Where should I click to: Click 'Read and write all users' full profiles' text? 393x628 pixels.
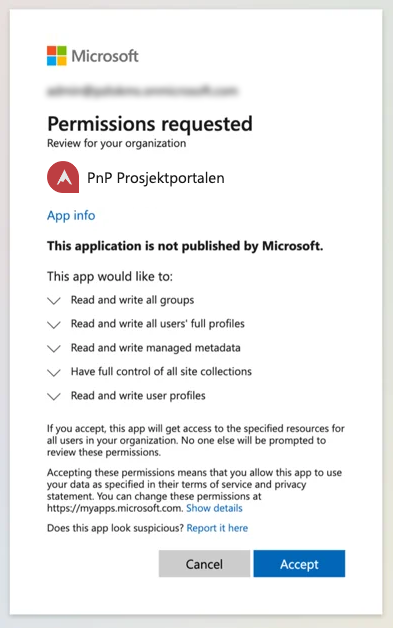tap(157, 324)
